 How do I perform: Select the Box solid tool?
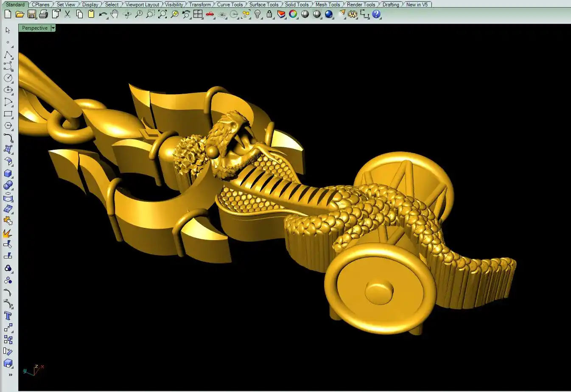(x=8, y=174)
